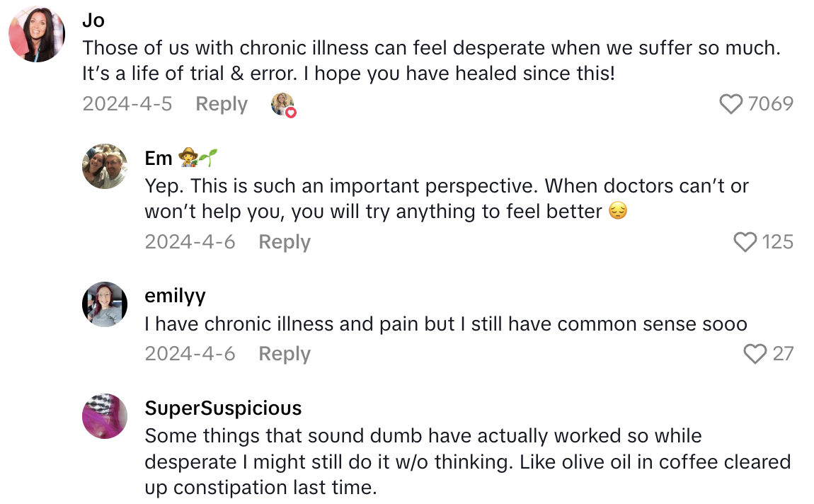Screen dimensions: 814x504
Task: Toggle the like on Em's comment off
Action: coord(745,241)
